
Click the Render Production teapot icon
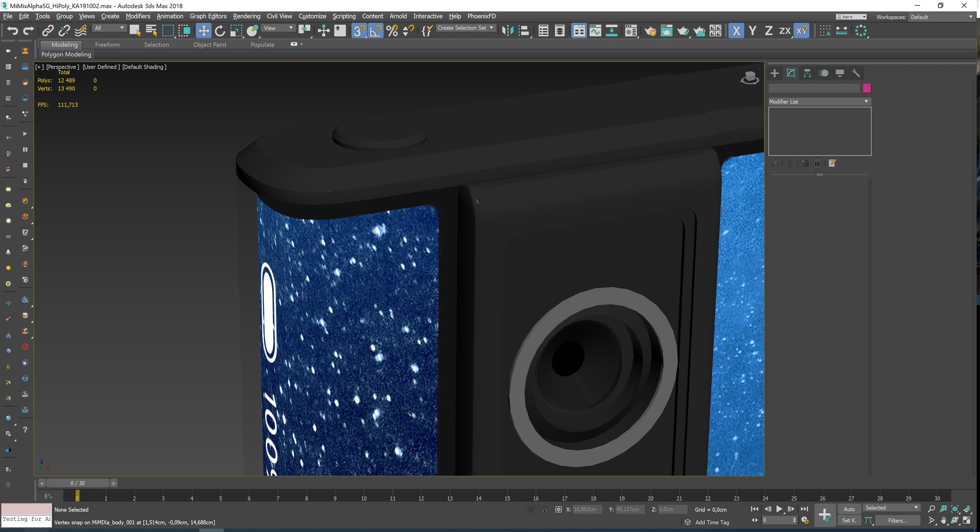click(683, 31)
